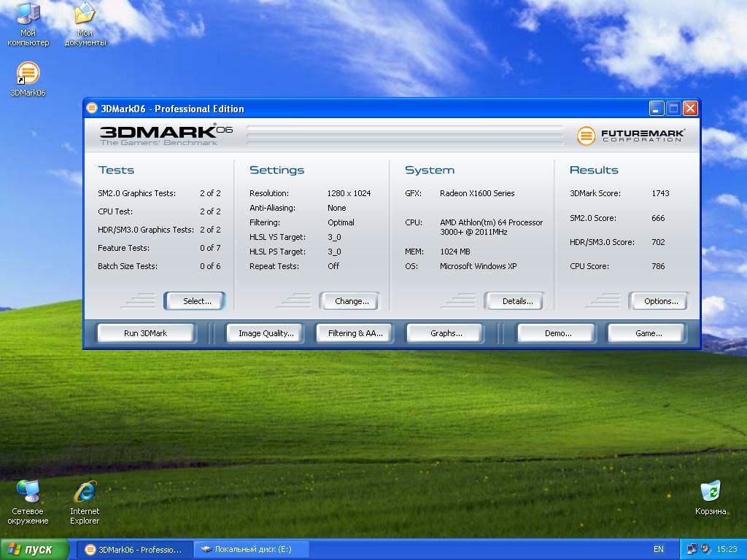Close the 3DMark06 window
Image resolution: width=747 pixels, height=560 pixels.
pyautogui.click(x=690, y=109)
